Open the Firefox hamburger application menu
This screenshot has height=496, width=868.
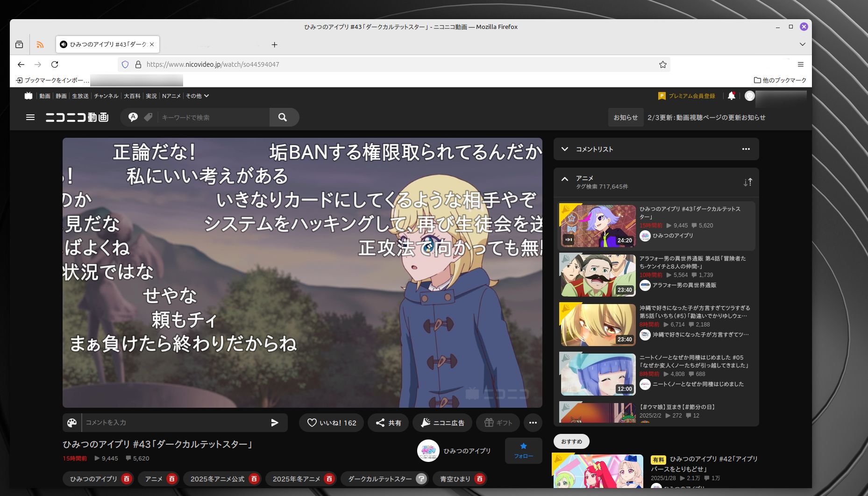(800, 64)
